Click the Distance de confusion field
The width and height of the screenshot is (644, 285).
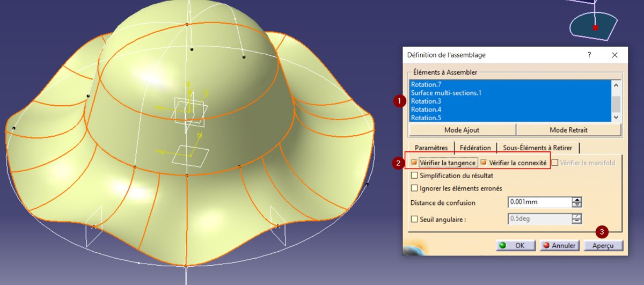pyautogui.click(x=539, y=202)
